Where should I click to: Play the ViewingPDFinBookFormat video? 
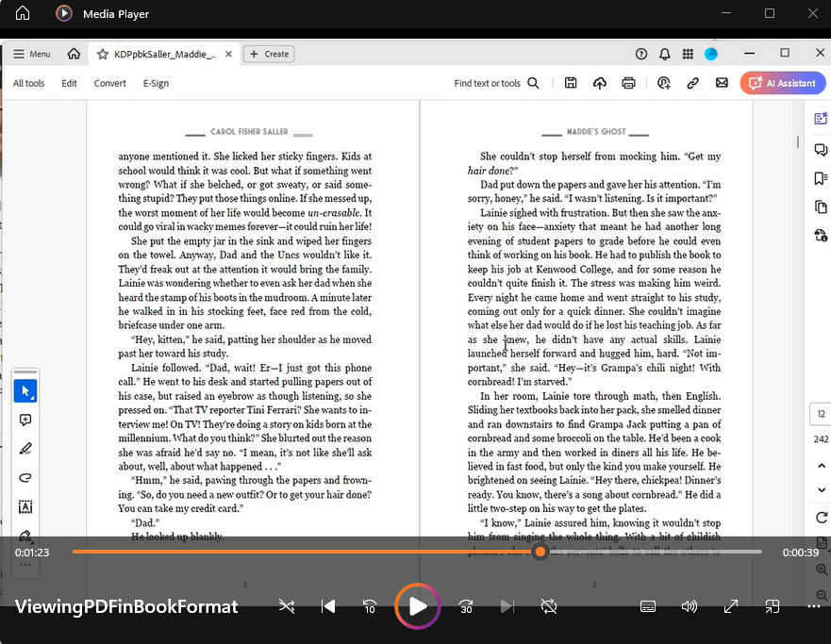[x=418, y=606]
